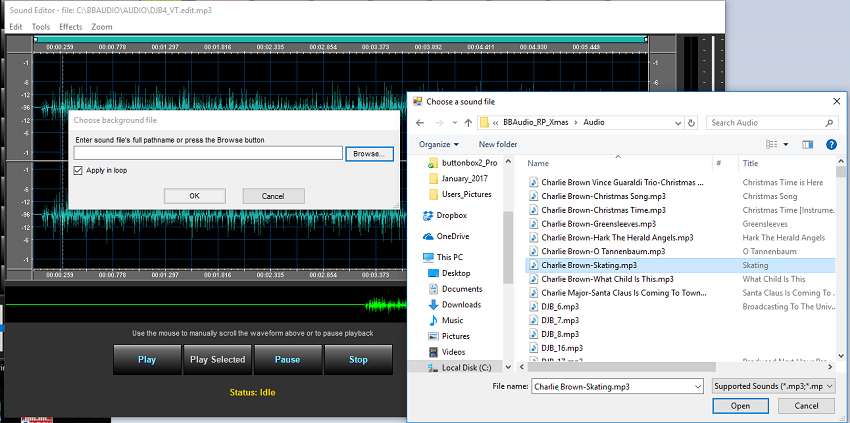Select buttonbox2_Pro folder in sidebar
The image size is (850, 423).
[462, 163]
